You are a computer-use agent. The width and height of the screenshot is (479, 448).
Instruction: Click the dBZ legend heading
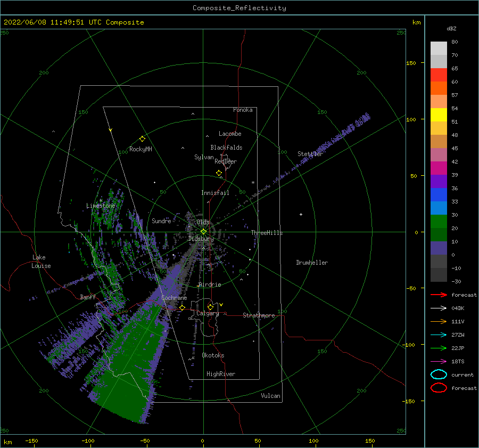(x=451, y=29)
